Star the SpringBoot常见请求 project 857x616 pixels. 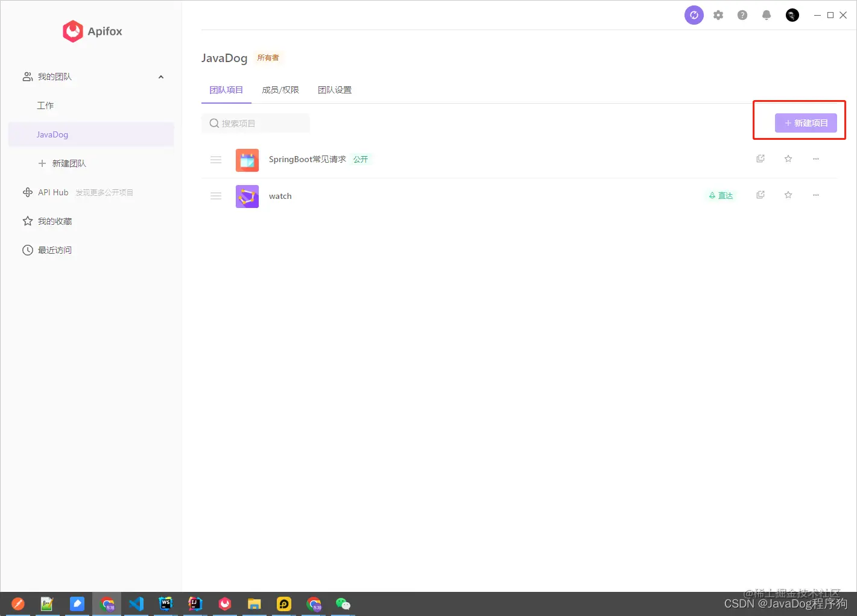coord(788,159)
